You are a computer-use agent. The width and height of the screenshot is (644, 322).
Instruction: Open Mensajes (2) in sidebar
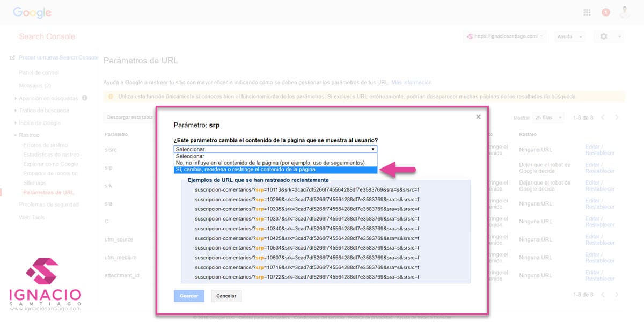tap(35, 85)
